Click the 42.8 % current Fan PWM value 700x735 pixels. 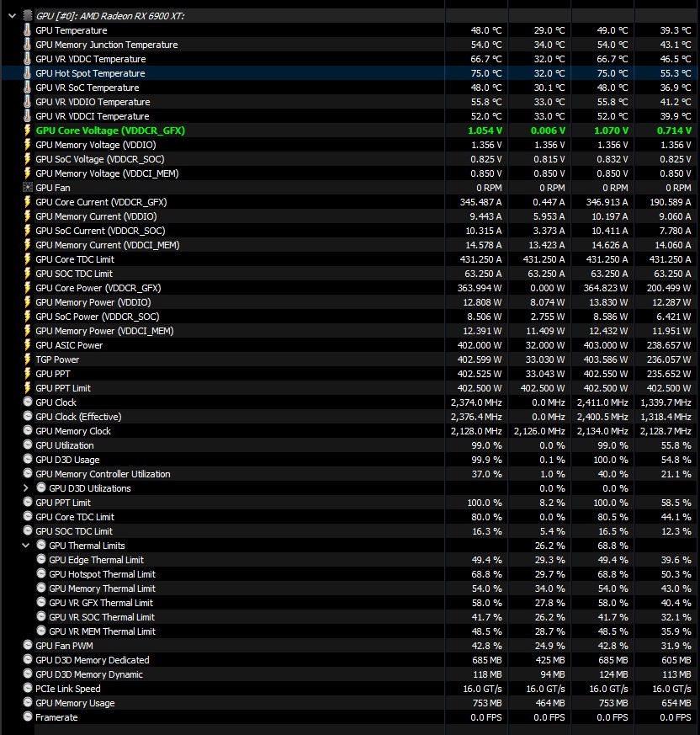tap(487, 646)
